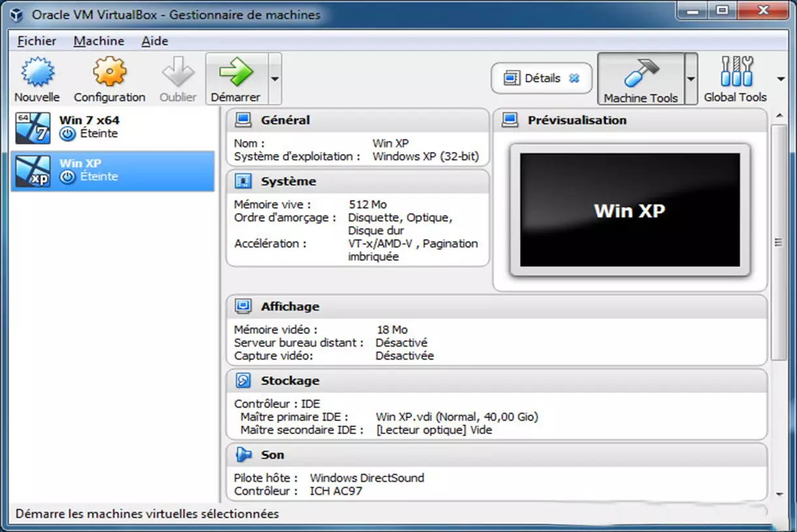This screenshot has width=797, height=532.
Task: Click Prévisualisation section header
Action: point(630,120)
